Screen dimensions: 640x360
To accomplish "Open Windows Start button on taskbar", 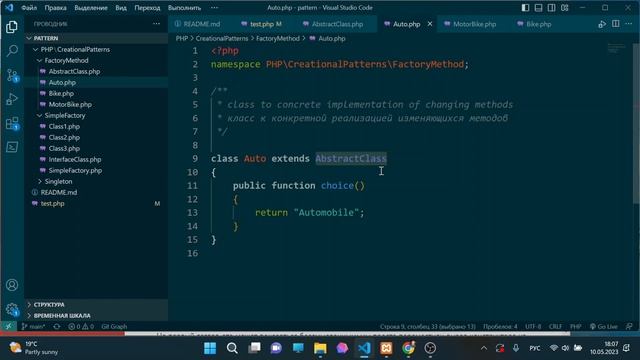I will pos(210,348).
